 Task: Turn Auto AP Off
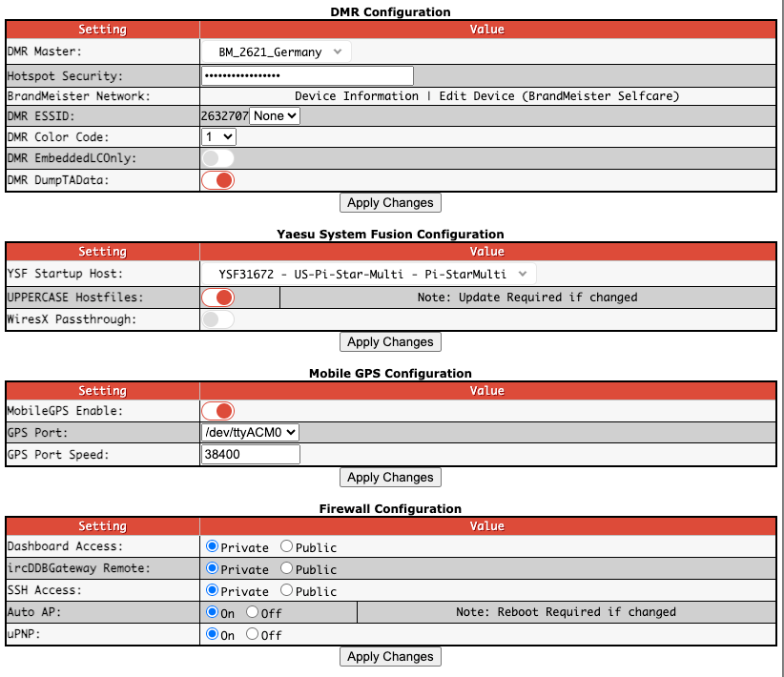click(x=253, y=612)
